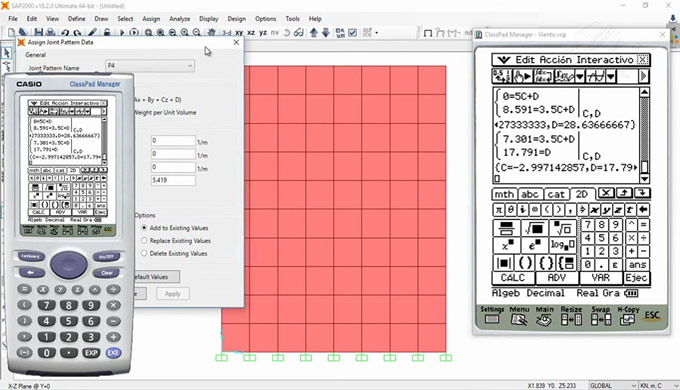Click the ClassPad work area scroll up arrow
The height and width of the screenshot is (390, 680).
[644, 92]
